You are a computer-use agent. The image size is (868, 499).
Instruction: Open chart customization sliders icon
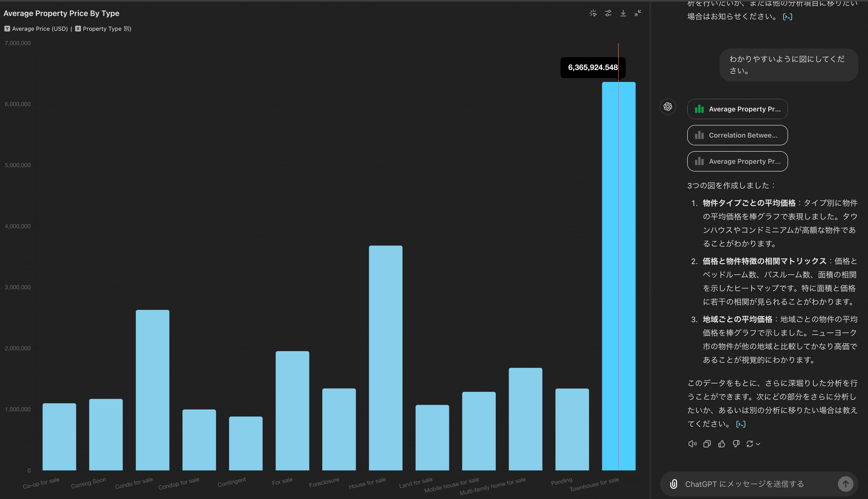(x=608, y=13)
